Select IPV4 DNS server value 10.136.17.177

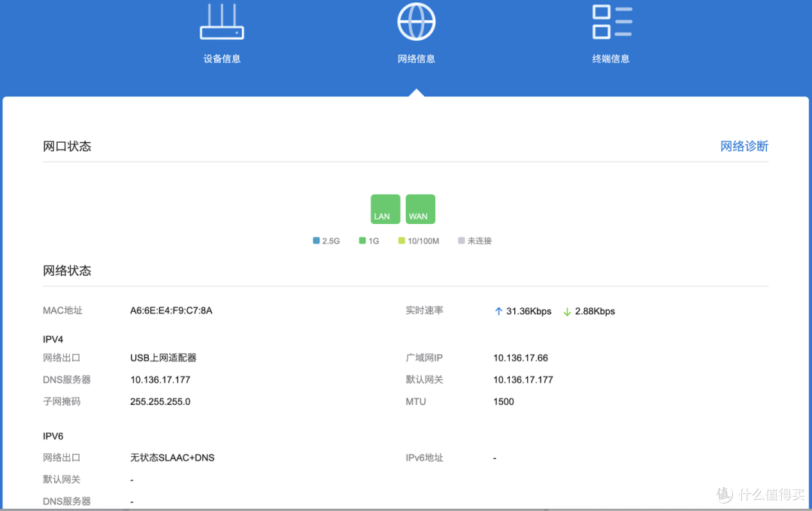[x=160, y=379]
